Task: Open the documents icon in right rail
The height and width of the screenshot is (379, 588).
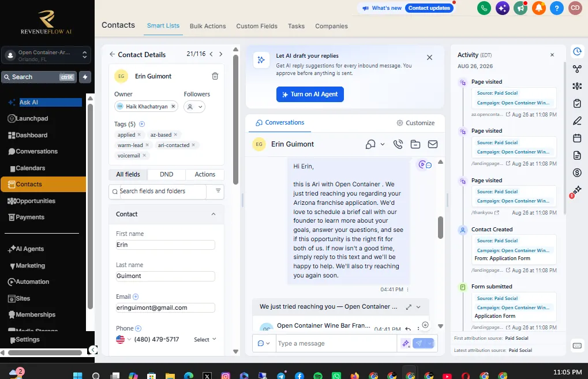Action: [x=577, y=155]
